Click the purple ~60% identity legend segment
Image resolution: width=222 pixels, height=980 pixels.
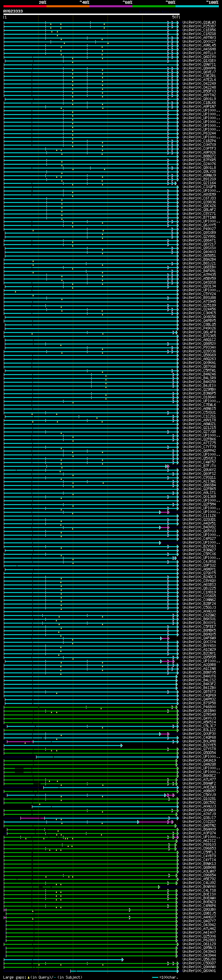[111, 6]
